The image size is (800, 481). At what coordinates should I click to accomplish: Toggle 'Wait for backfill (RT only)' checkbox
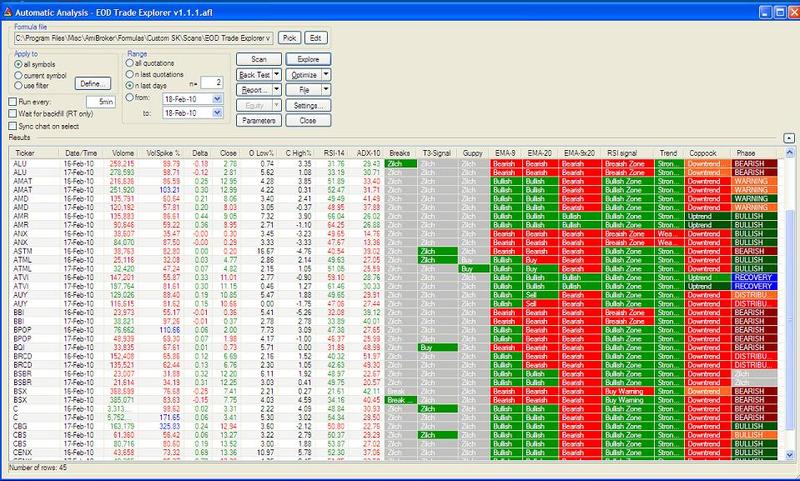13,114
